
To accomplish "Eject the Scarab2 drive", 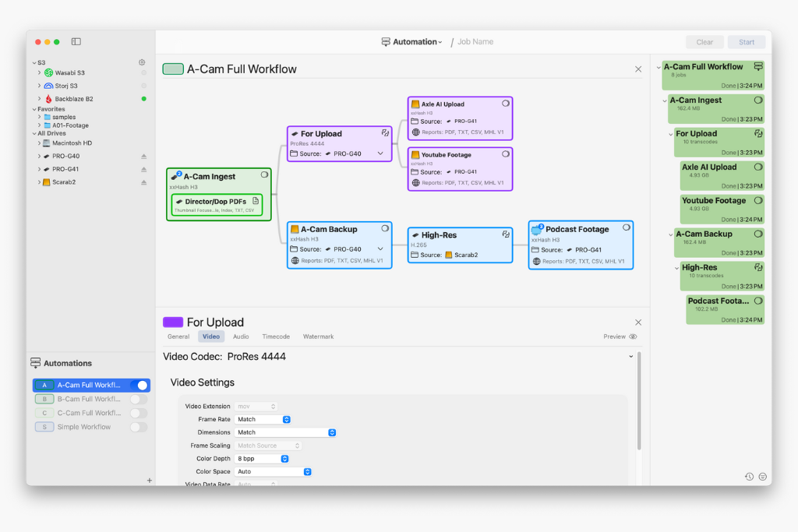I will coord(143,182).
